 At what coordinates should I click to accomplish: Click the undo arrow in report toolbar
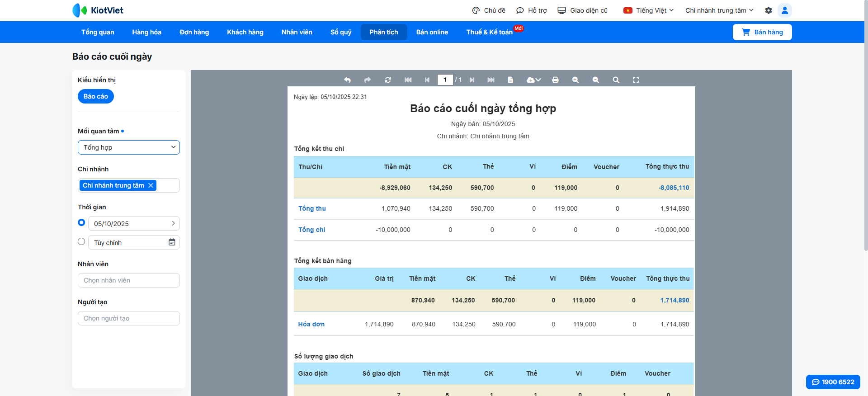click(x=347, y=80)
